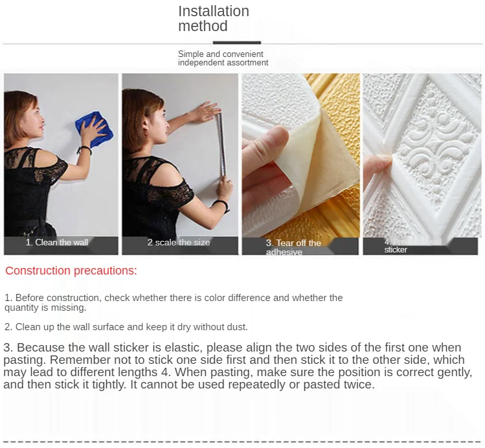Click 'Simple and convenient independent assortment' subtitle

(x=223, y=58)
